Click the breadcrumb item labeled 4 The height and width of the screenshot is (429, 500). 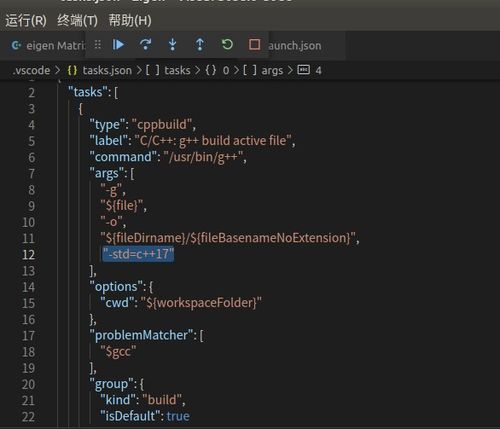coord(318,71)
